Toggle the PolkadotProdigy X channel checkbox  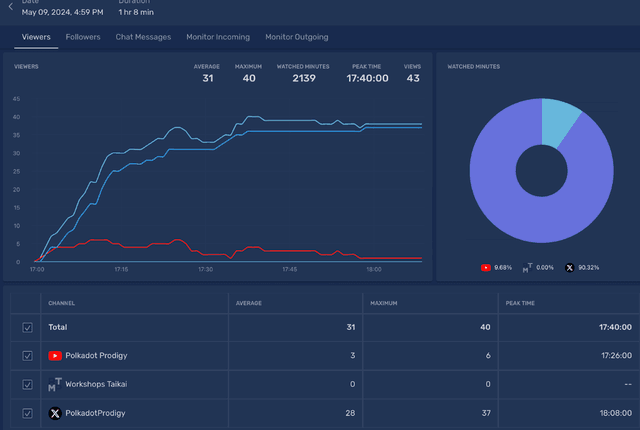[x=27, y=413]
